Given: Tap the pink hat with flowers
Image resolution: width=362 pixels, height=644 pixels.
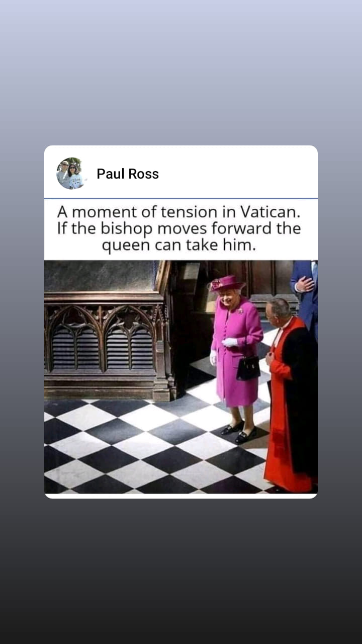Looking at the screenshot, I should (227, 283).
